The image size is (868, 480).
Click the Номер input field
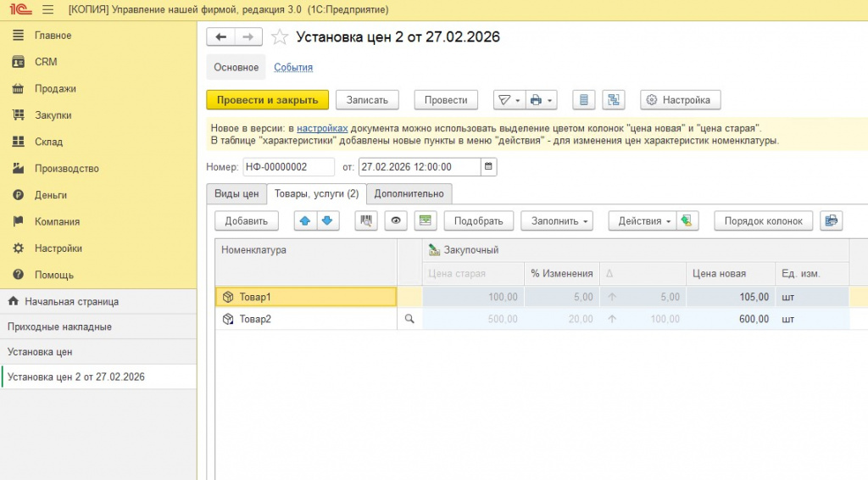[x=288, y=167]
